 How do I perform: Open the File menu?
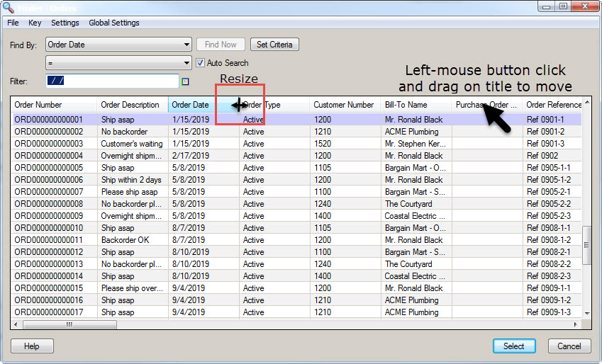click(x=13, y=23)
